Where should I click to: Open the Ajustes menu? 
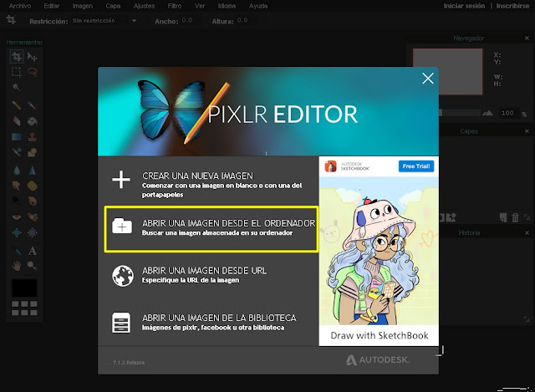pos(144,6)
